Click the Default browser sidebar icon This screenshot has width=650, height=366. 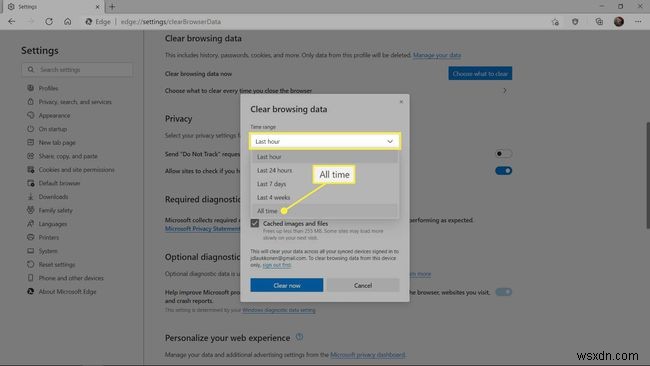(x=31, y=183)
